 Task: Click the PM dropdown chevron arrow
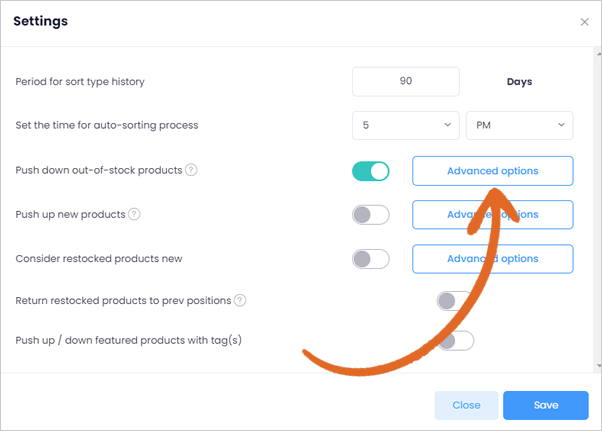pos(561,125)
